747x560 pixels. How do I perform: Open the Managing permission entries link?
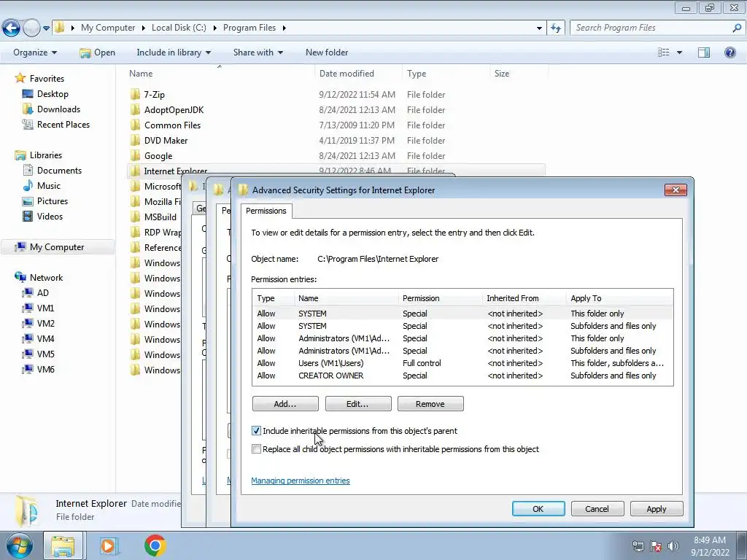point(301,481)
